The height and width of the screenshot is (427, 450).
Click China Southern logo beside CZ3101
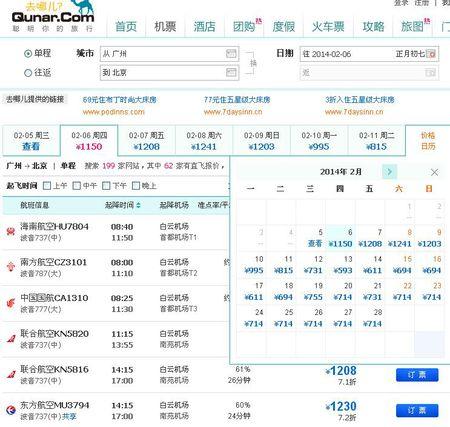pyautogui.click(x=11, y=267)
